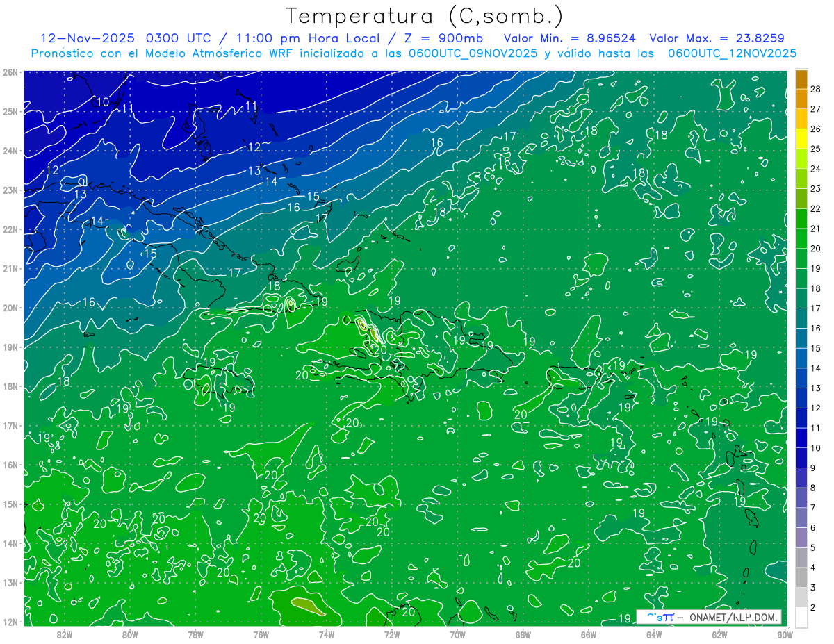The image size is (834, 644).
Task: Click the 14N latitude axis label
Action: 10,543
